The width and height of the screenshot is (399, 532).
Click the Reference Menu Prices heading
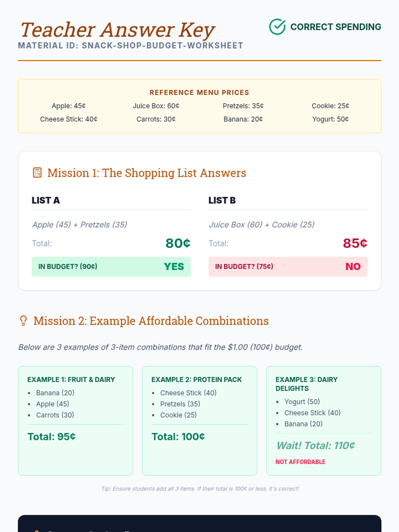coord(199,92)
